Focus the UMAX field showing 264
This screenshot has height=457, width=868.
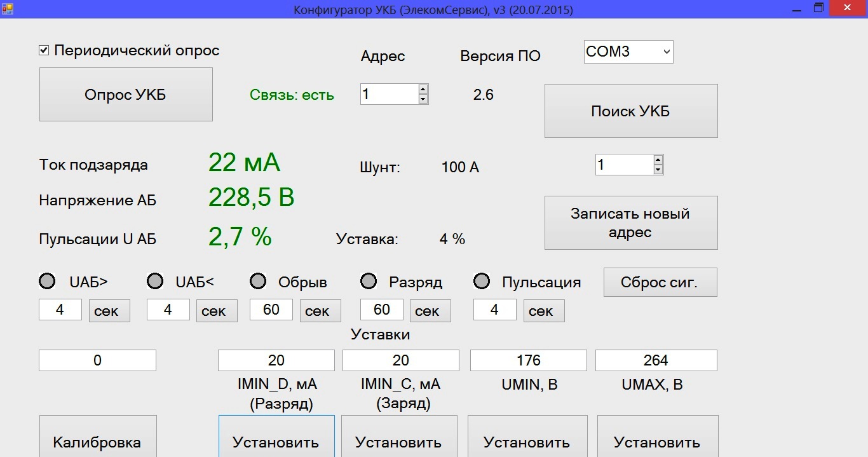656,360
